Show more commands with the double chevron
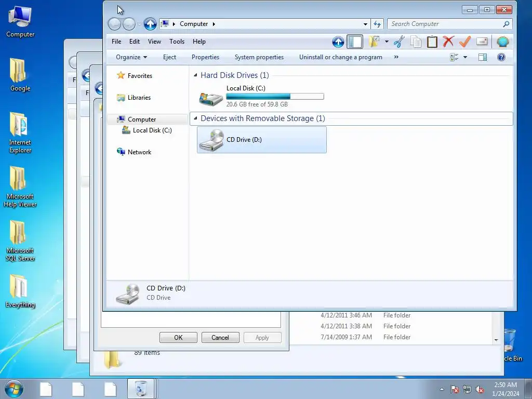Screen dimensions: 532x399 pos(396,57)
